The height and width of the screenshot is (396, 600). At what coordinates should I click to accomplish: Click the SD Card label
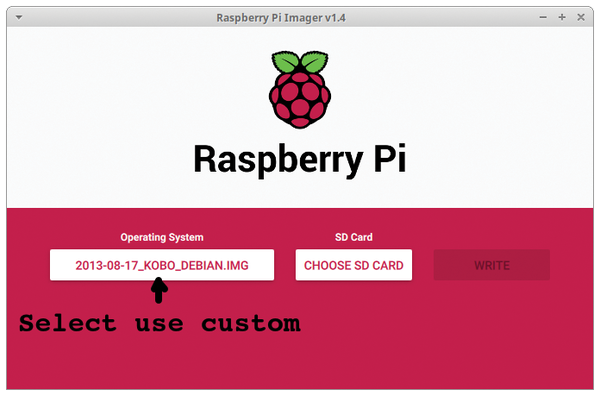[354, 237]
